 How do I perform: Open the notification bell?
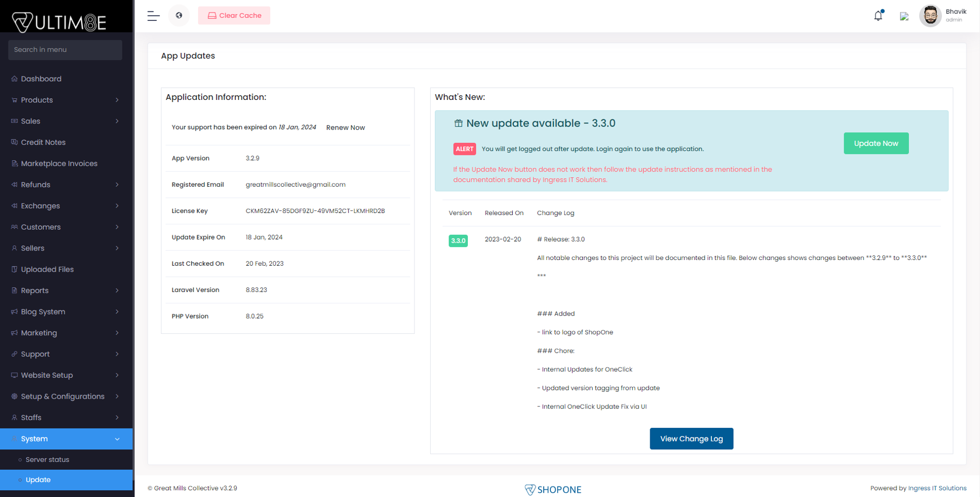point(878,16)
